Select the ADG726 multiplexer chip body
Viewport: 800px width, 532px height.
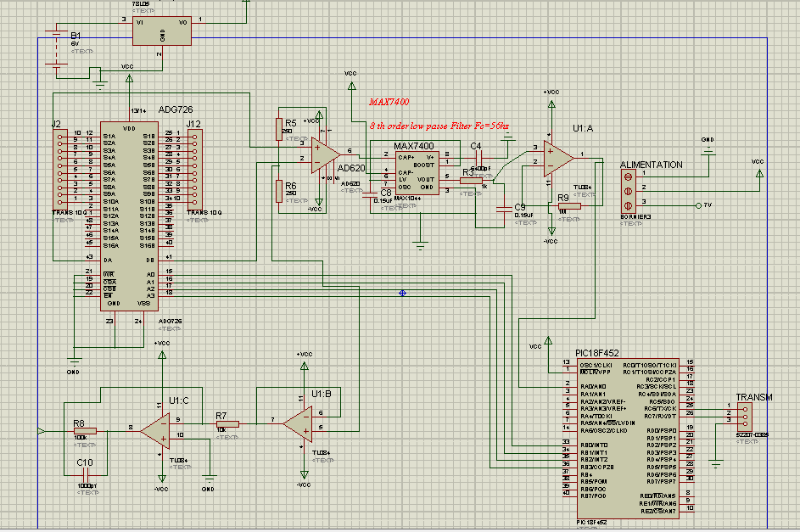coord(129,216)
